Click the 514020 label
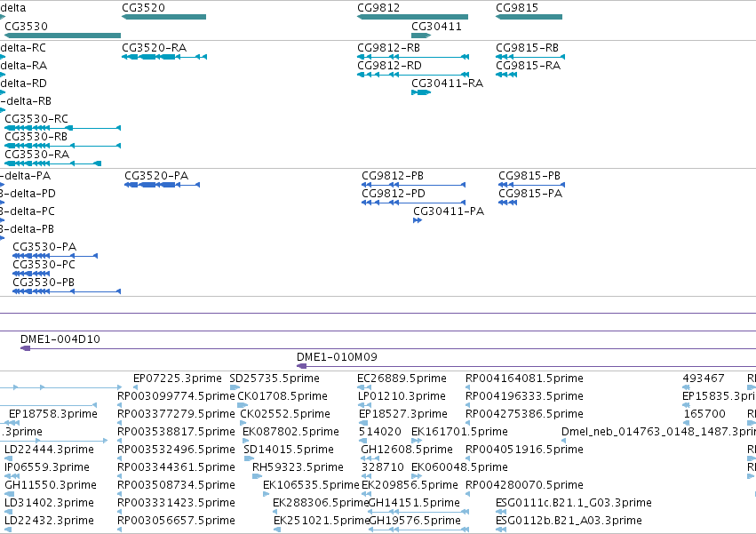 (x=380, y=432)
